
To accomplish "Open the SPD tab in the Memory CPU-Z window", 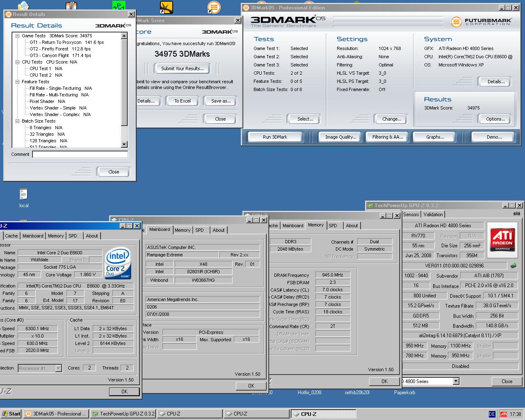I will click(x=333, y=226).
